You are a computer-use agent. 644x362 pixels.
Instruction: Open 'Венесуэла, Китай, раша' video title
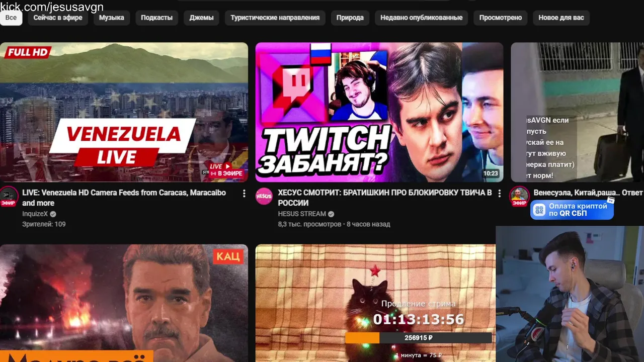pyautogui.click(x=588, y=193)
